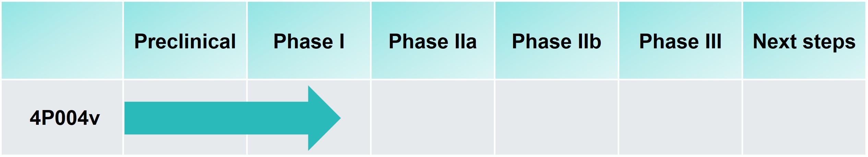This screenshot has height=157, width=868.
Task: Select the Phase IIb header cell
Action: pyautogui.click(x=556, y=41)
